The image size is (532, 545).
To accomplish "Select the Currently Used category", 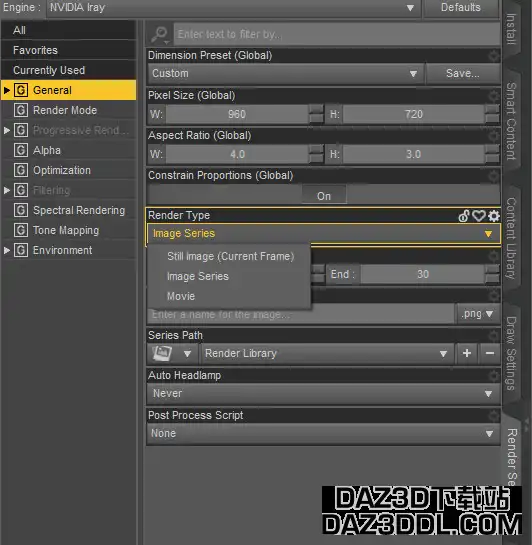I will coord(68,70).
